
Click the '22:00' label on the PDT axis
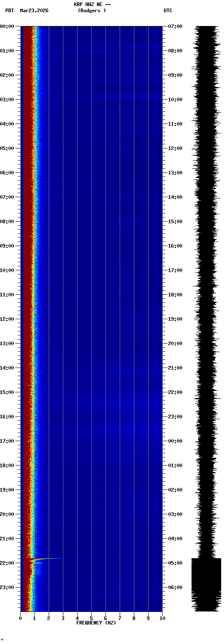[x=7, y=563]
